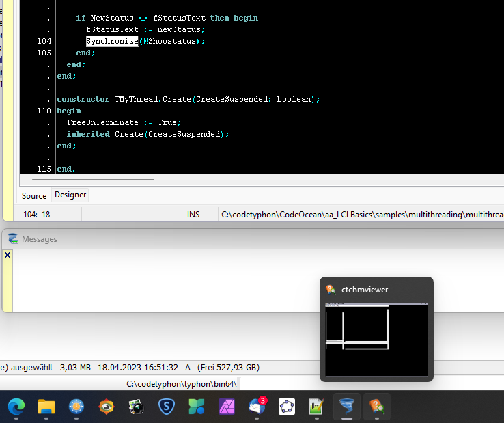This screenshot has height=423, width=504.
Task: Click @Showstatus in line 104
Action: 169,41
